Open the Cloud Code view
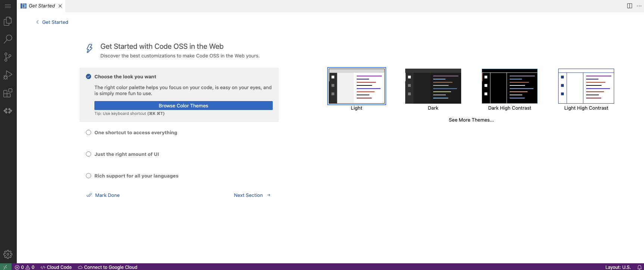 tap(8, 111)
